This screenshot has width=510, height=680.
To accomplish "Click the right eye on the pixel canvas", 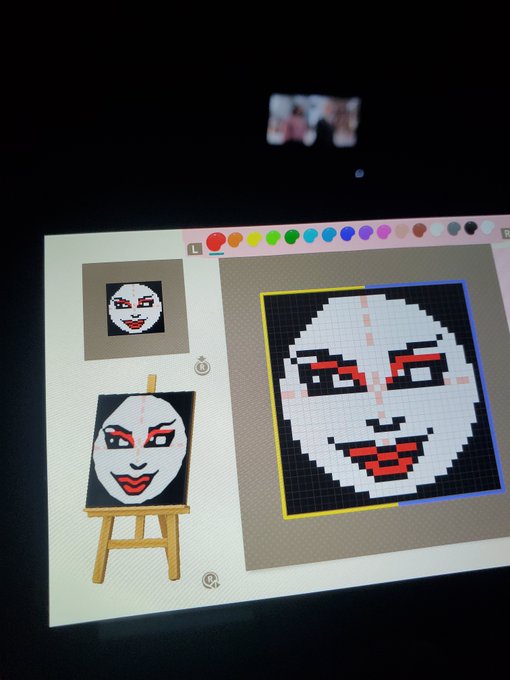I will click(x=417, y=370).
